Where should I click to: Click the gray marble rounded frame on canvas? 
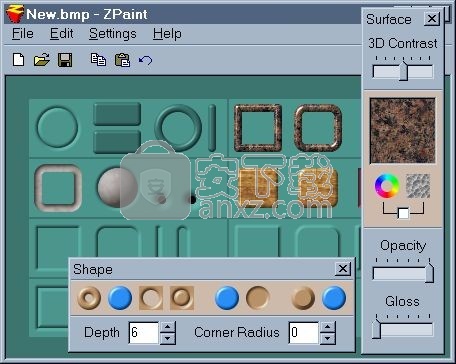point(58,188)
